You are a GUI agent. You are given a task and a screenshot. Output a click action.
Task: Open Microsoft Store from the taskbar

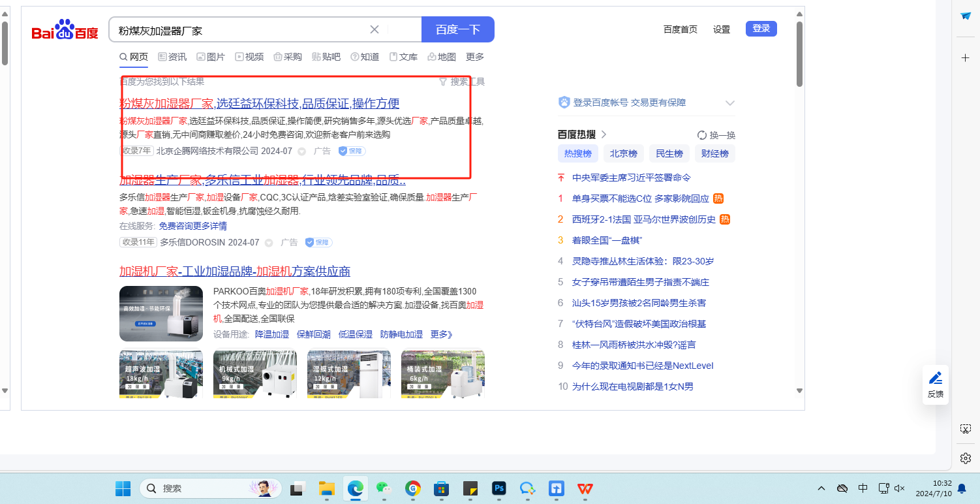[x=442, y=488]
